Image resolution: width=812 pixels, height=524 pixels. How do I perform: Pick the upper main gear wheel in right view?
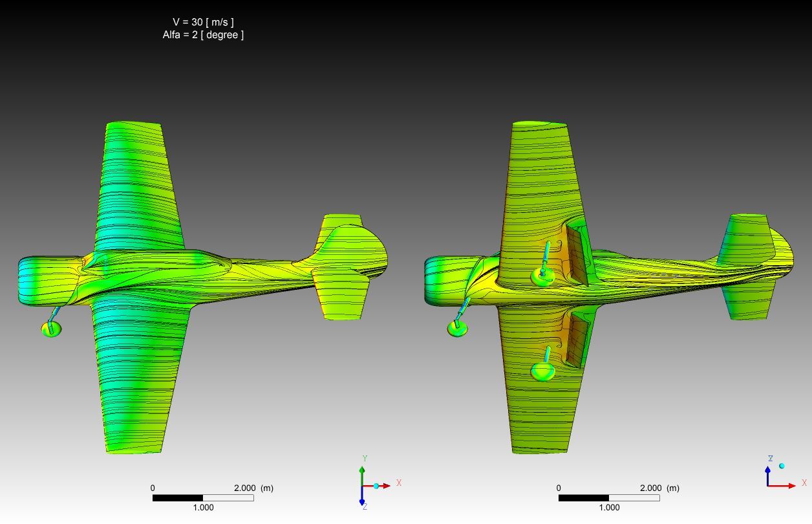coord(542,277)
